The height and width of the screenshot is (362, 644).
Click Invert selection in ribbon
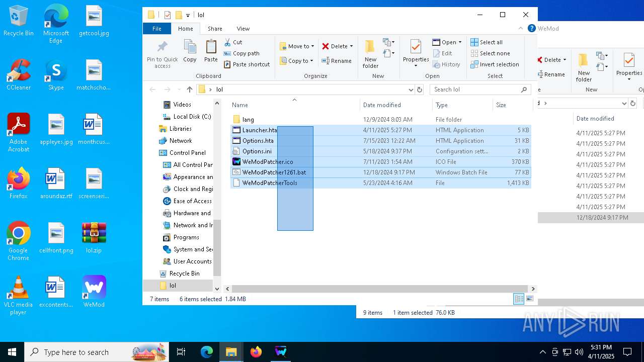point(495,64)
